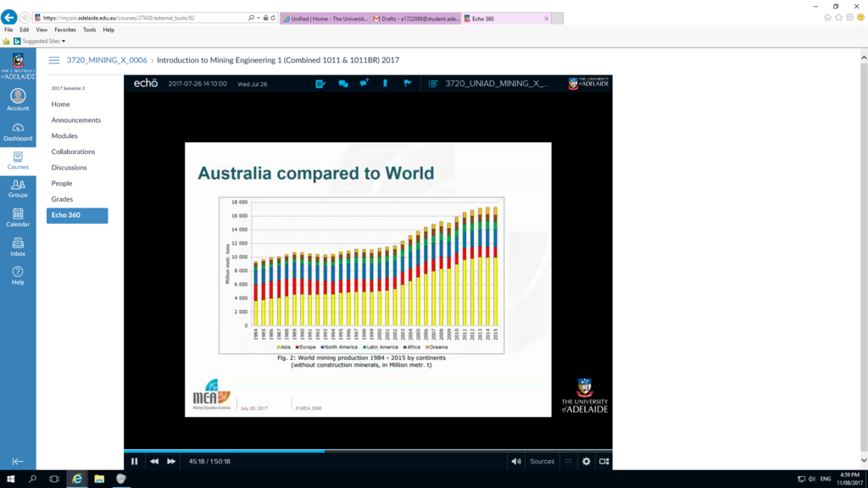Mute the video volume

tap(516, 461)
